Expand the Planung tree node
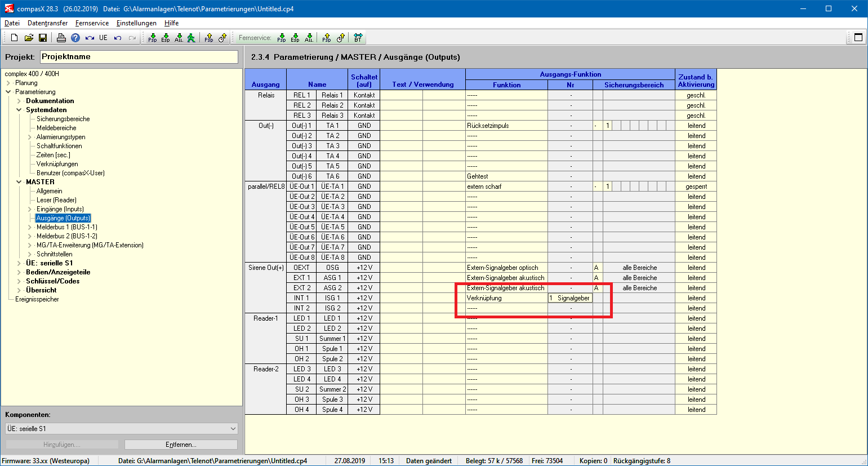 pos(8,83)
